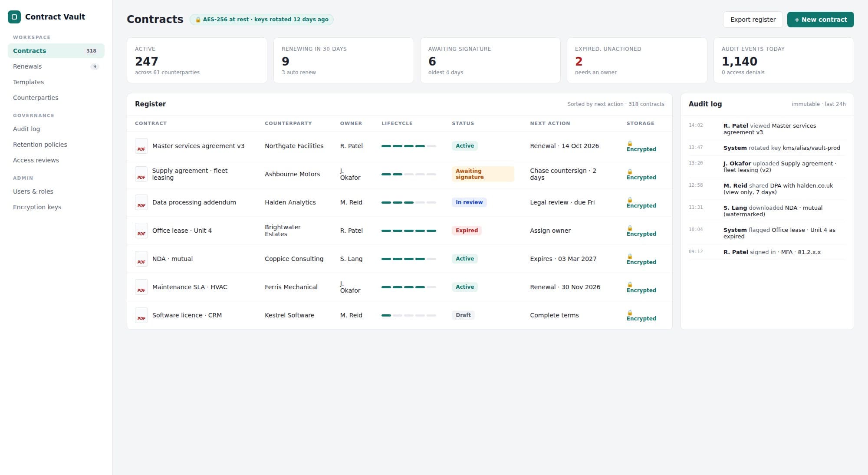Open Retention policies page
Screen dimensions: 868x475
[56, 145]
